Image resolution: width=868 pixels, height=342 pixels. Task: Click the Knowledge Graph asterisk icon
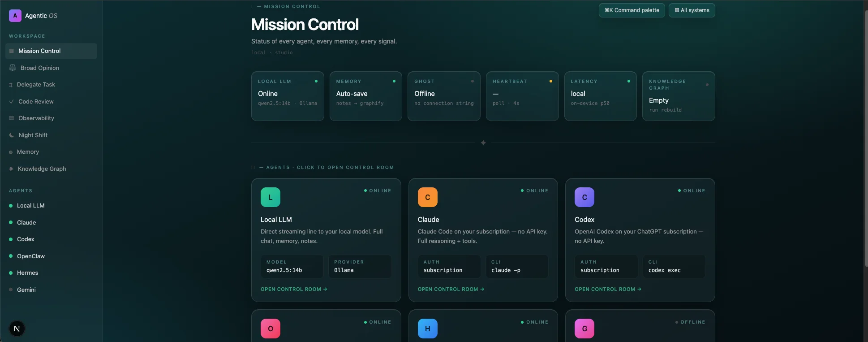point(11,169)
